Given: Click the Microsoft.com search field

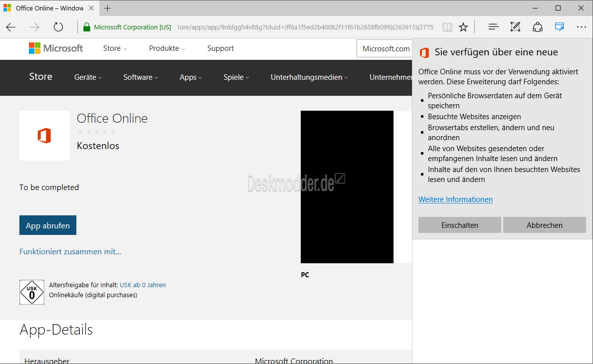Looking at the screenshot, I should [384, 49].
